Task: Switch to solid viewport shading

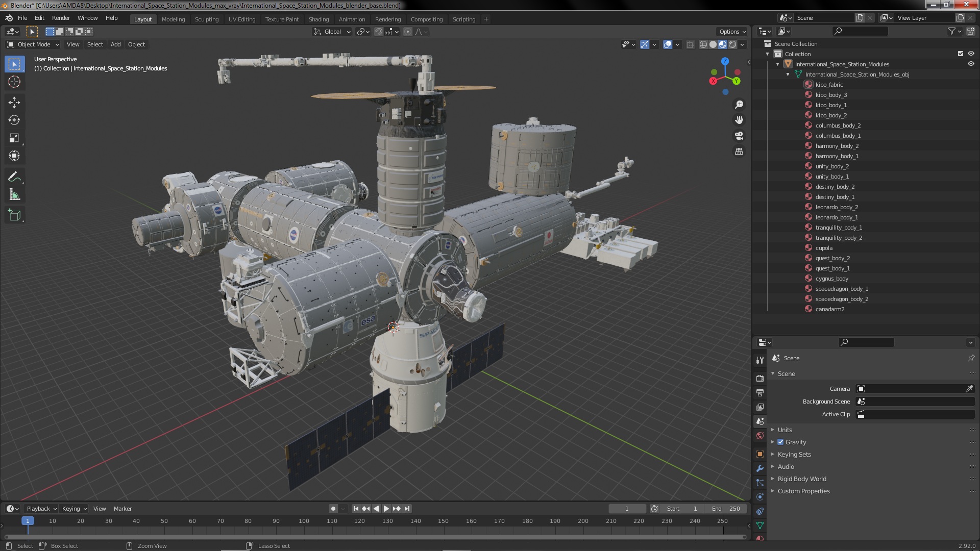Action: click(x=713, y=44)
